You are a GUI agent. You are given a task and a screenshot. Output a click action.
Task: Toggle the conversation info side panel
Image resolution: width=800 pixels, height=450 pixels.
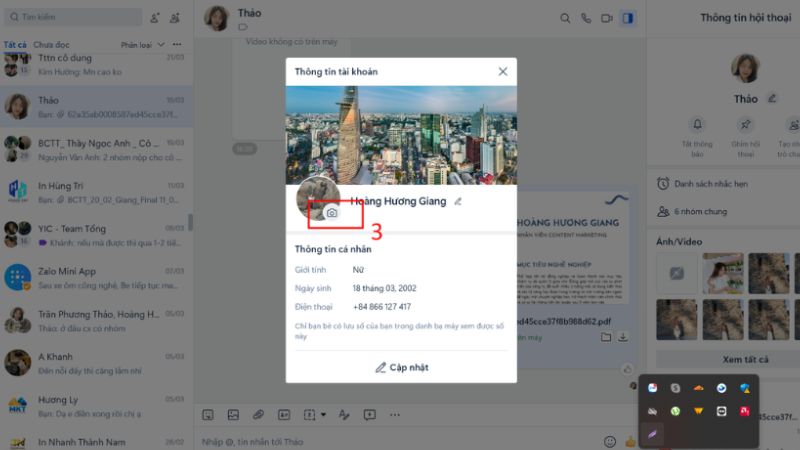(x=628, y=18)
